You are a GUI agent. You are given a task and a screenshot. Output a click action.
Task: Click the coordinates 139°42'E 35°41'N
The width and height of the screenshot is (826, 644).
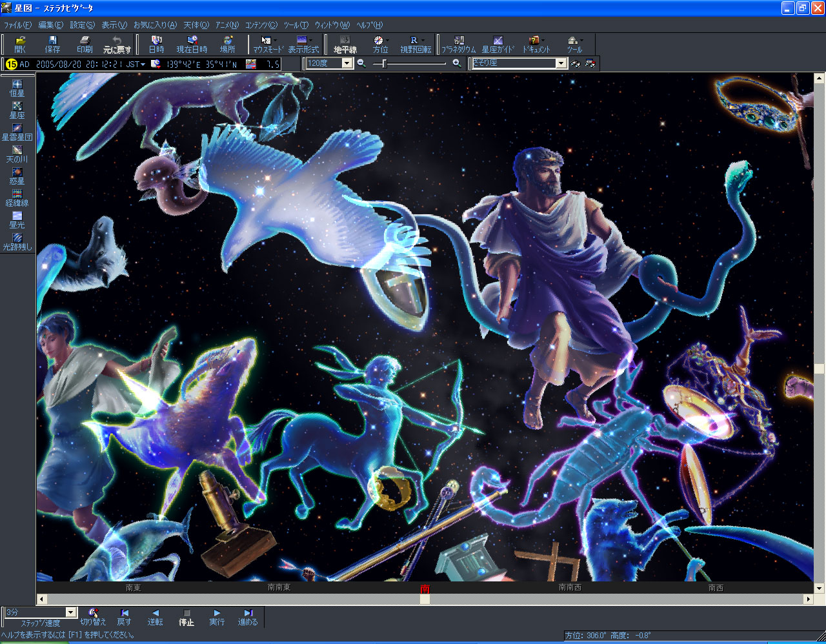(x=201, y=64)
